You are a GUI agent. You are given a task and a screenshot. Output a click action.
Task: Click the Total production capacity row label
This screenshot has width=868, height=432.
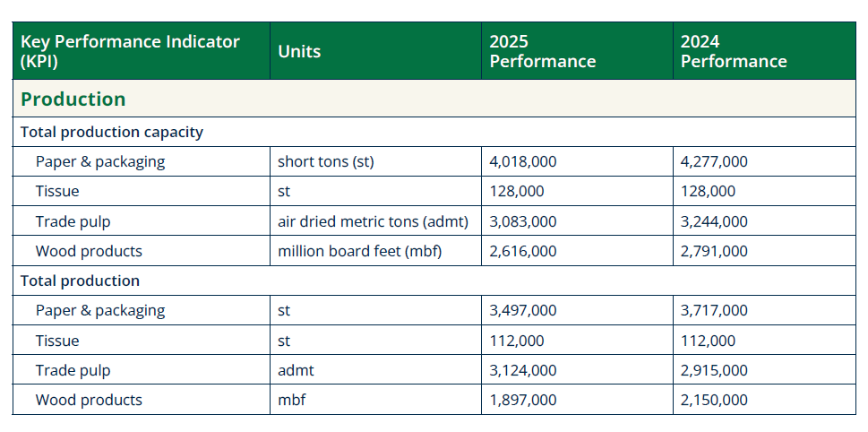112,132
